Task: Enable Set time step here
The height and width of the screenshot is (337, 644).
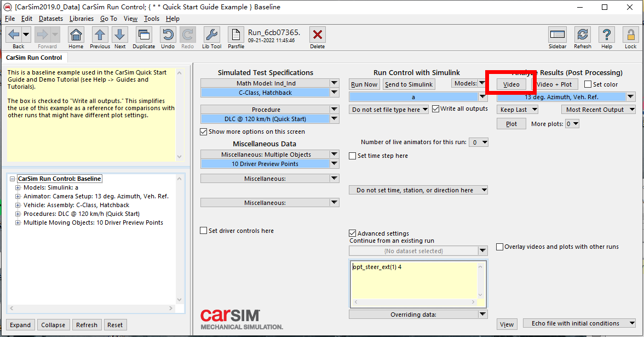Action: 353,156
